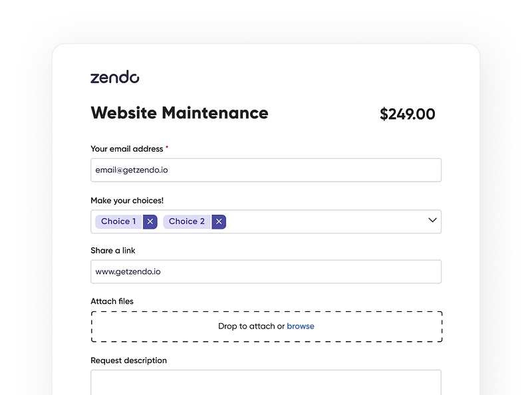Select the Choice 1 chip label

point(118,221)
